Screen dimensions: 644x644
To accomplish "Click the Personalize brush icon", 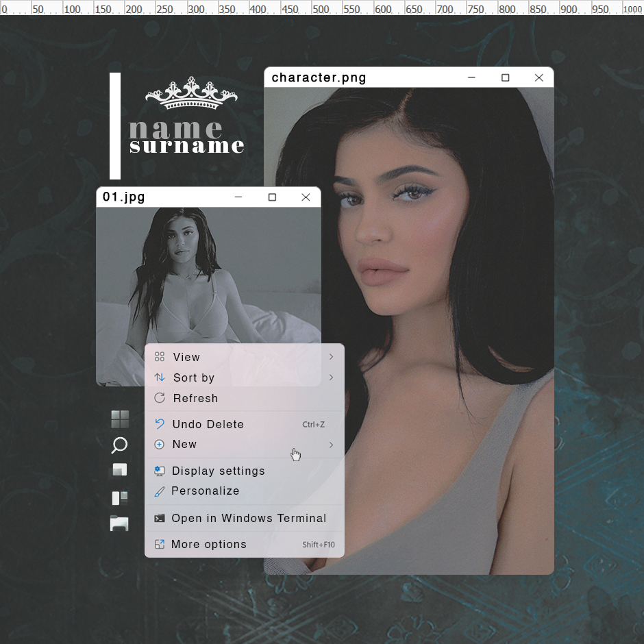I will click(x=160, y=491).
